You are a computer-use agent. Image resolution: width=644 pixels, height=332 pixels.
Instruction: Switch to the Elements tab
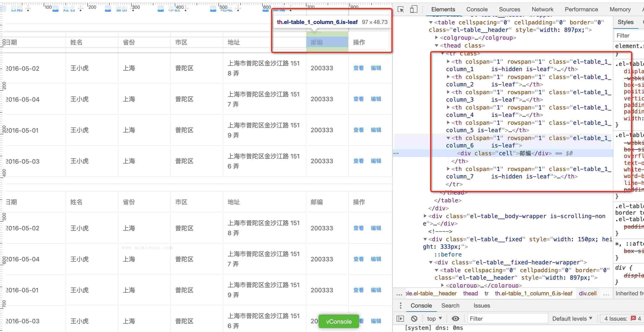pyautogui.click(x=443, y=9)
